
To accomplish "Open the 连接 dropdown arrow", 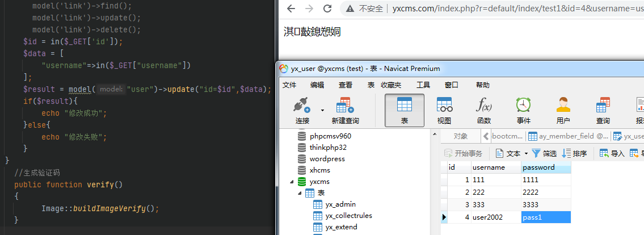I will 322,110.
